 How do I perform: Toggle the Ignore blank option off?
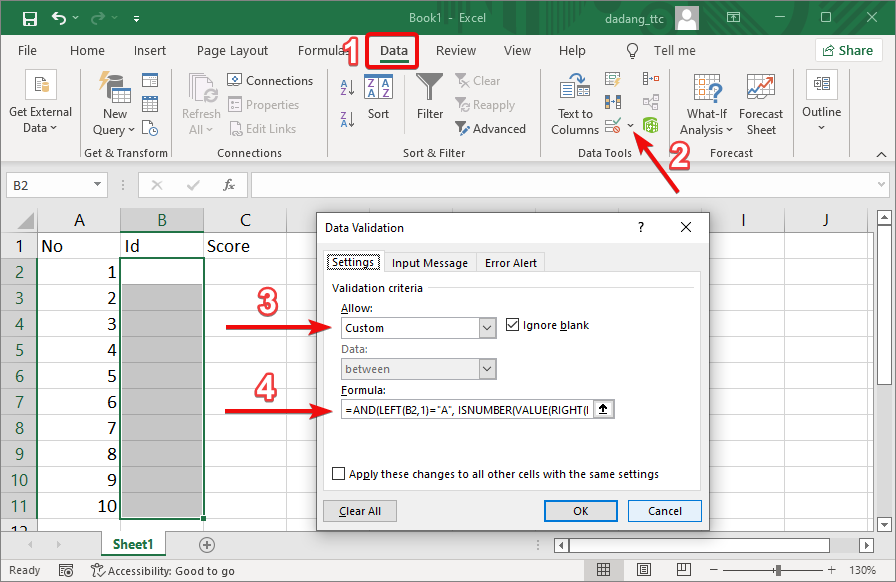513,323
